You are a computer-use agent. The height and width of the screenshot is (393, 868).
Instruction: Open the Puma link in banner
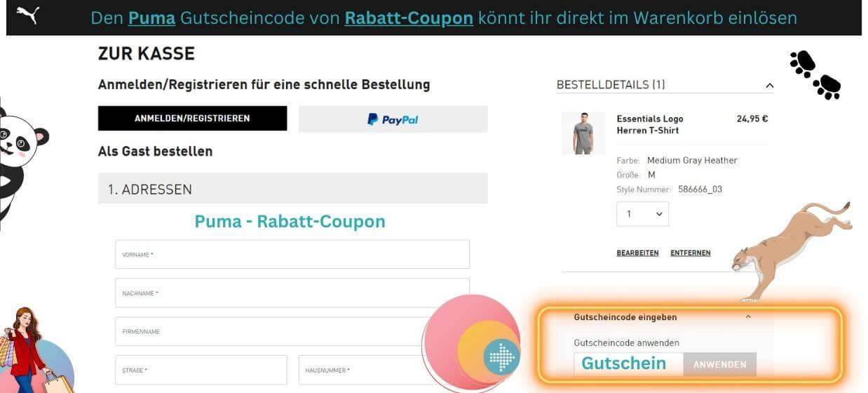point(151,18)
